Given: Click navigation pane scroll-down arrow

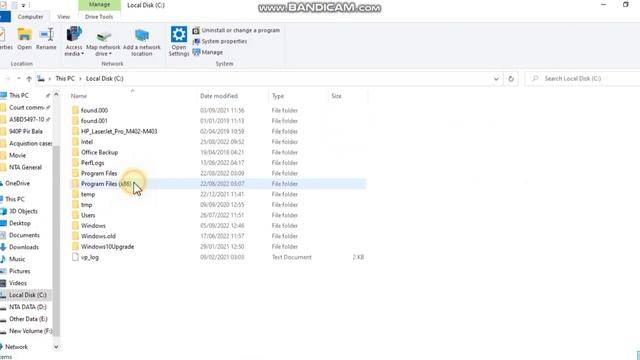Looking at the screenshot, I should pyautogui.click(x=56, y=347).
